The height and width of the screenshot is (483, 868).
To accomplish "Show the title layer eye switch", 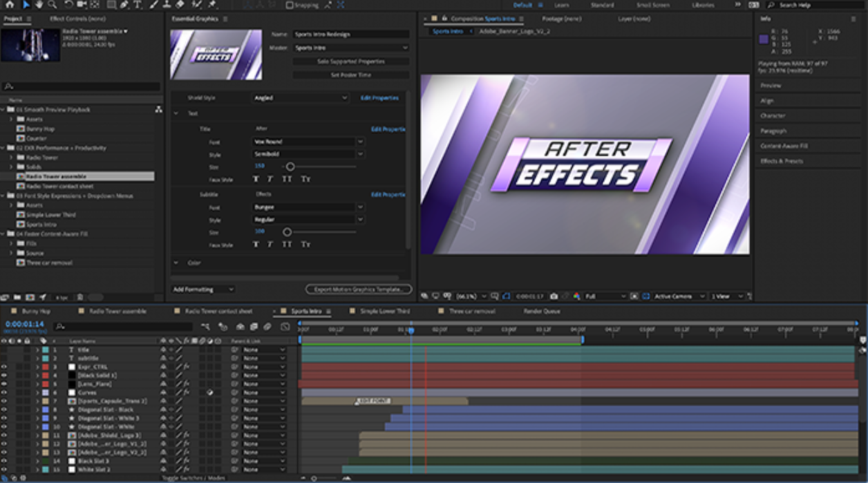I will 4,350.
